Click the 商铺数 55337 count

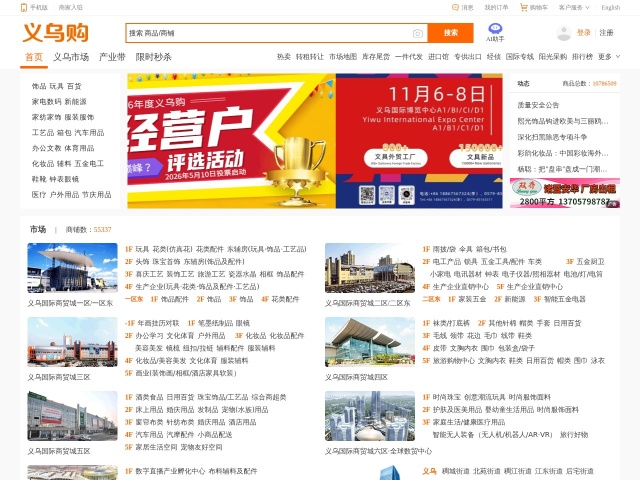click(88, 230)
